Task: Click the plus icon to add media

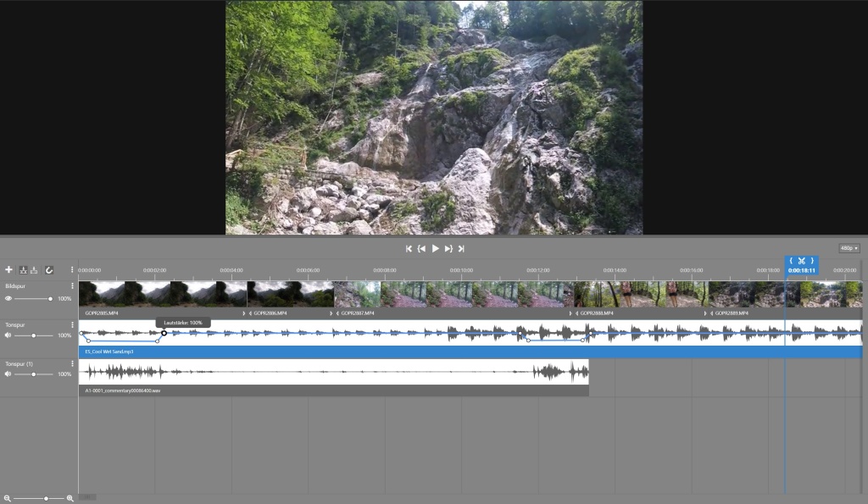Action: pos(8,269)
